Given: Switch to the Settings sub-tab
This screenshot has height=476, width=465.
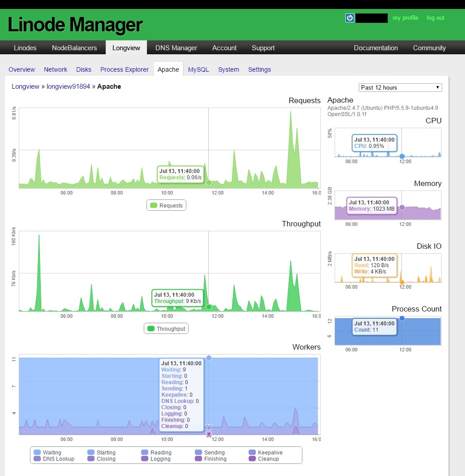Looking at the screenshot, I should (259, 69).
